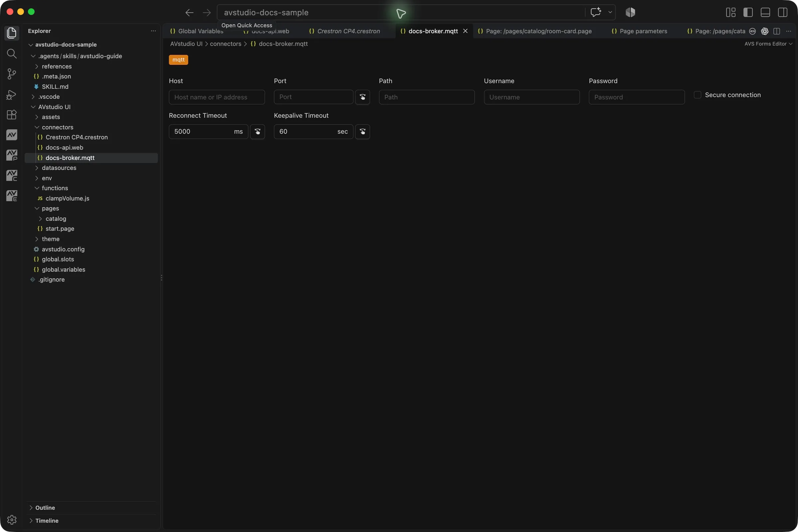Open the AVstudio P activity bar icon
Screen dimensions: 798x532
pyautogui.click(x=12, y=155)
